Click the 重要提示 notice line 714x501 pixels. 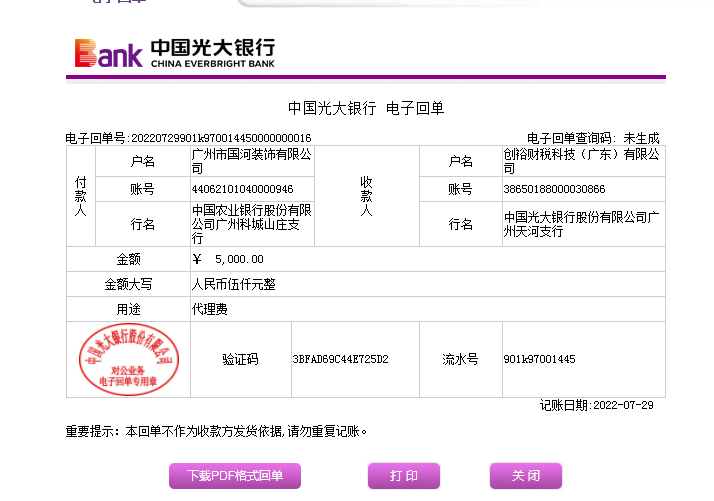(216, 431)
